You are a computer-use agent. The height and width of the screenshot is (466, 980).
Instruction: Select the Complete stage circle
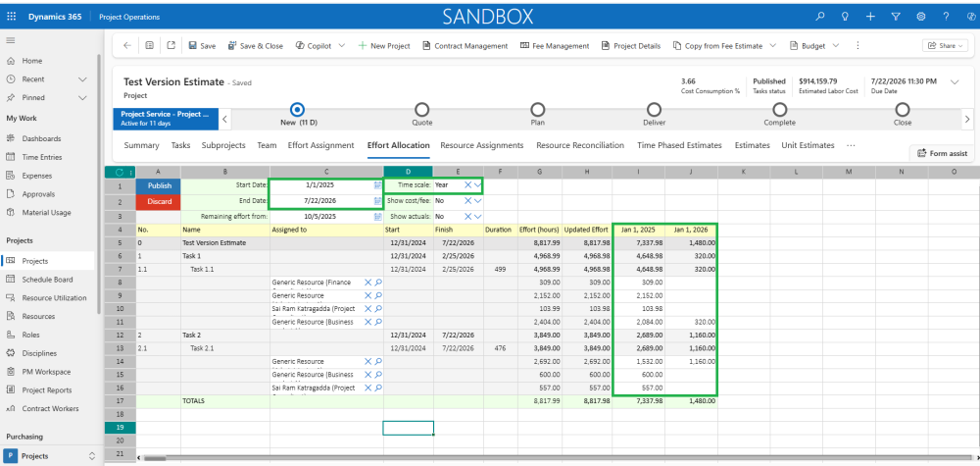(779, 110)
